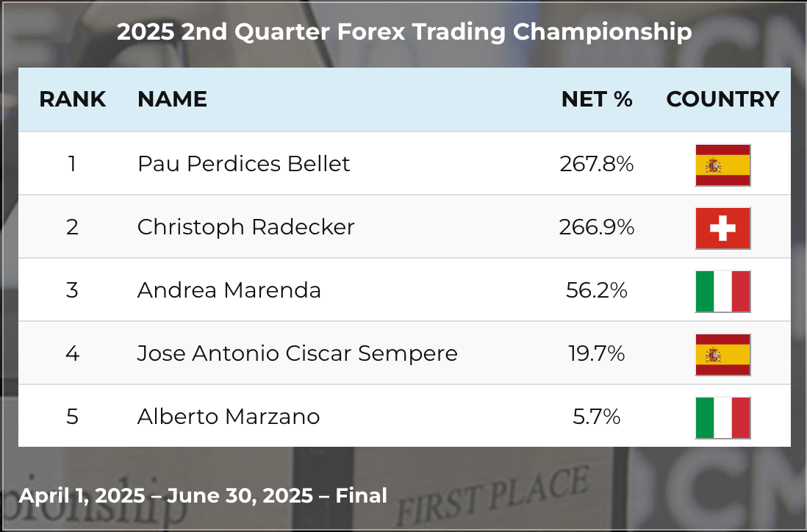Click the Switzerland flag for Christoph Radecker
807x532 pixels.
point(722,228)
